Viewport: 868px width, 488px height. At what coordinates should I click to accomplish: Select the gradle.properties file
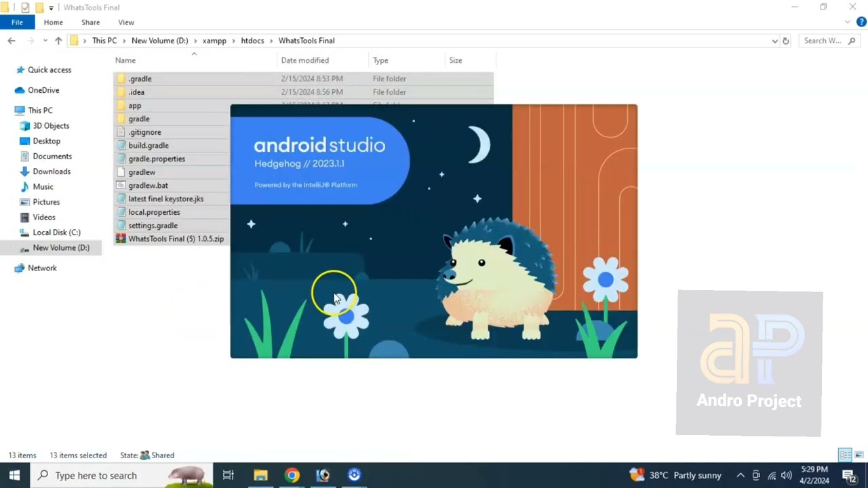(157, 159)
